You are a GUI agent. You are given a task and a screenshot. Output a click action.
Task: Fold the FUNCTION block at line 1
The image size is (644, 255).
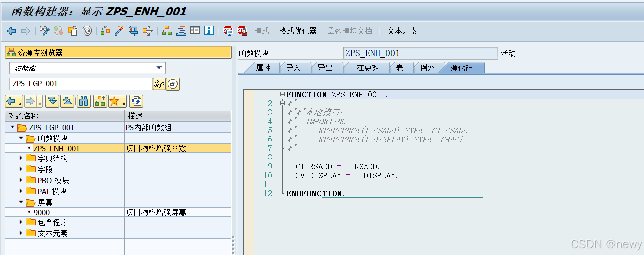(x=283, y=94)
